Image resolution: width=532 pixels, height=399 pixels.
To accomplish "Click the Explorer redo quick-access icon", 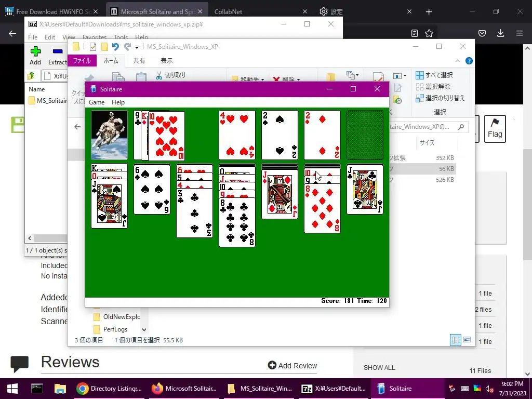I will coord(127,46).
